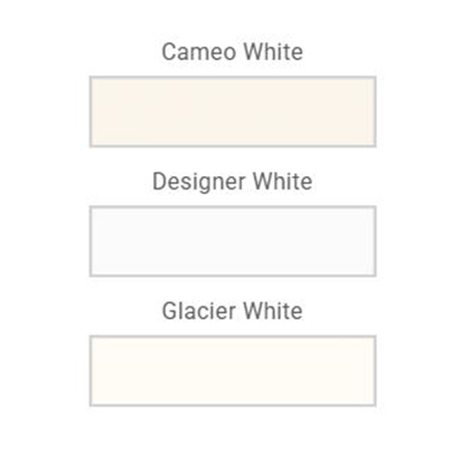Click the word White in the Cameo label
This screenshot has width=476, height=476.
273,51
